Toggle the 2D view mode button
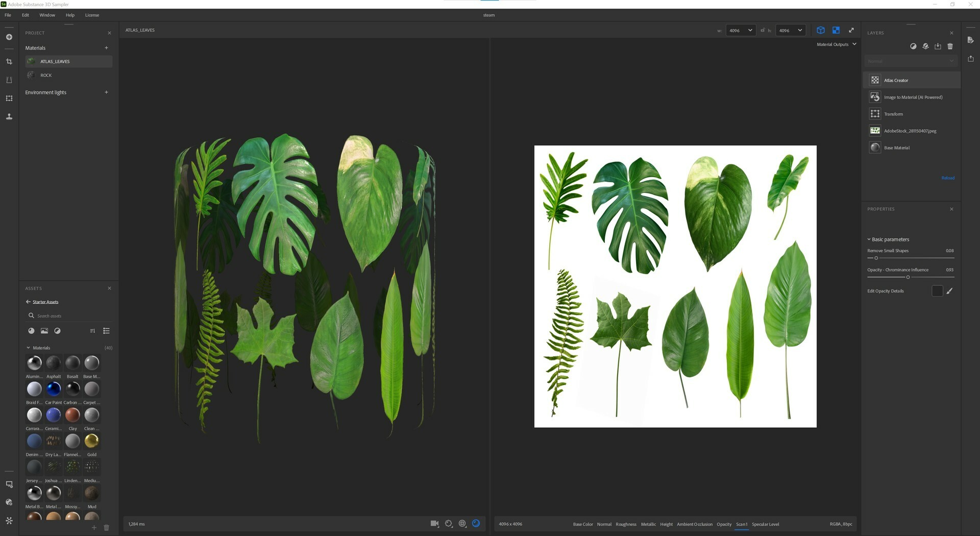The image size is (980, 536). [x=836, y=30]
